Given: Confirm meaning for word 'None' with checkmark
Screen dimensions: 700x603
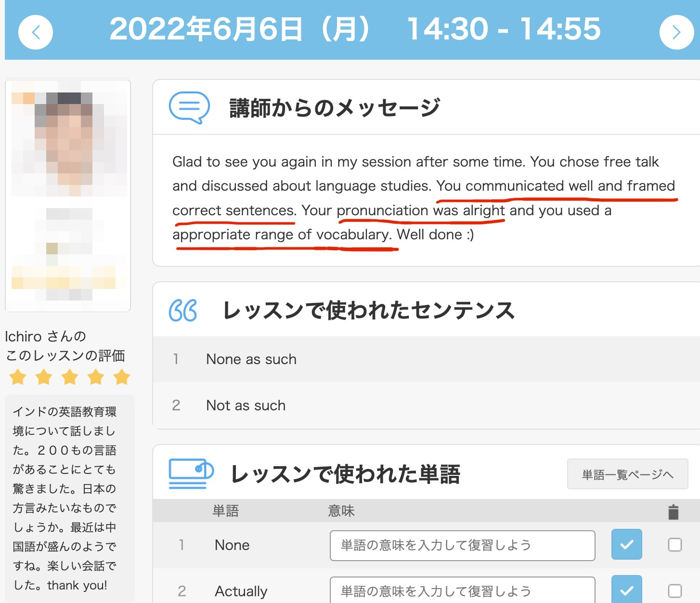Looking at the screenshot, I should point(626,545).
